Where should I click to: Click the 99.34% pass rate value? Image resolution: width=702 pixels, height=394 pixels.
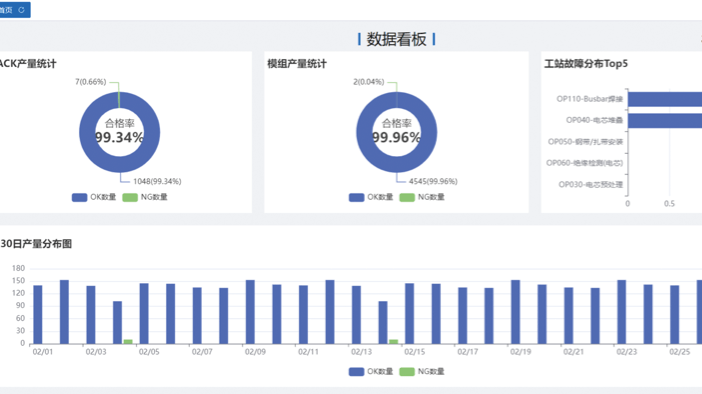coord(120,137)
